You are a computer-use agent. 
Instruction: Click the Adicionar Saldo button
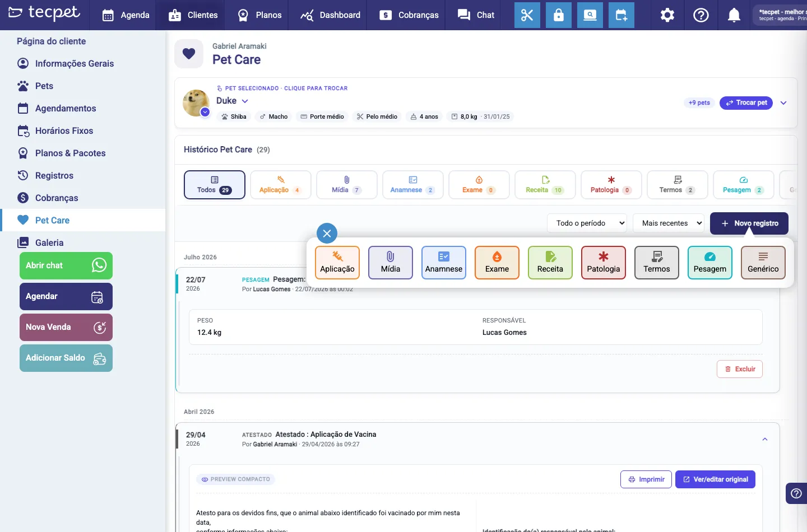[66, 358]
